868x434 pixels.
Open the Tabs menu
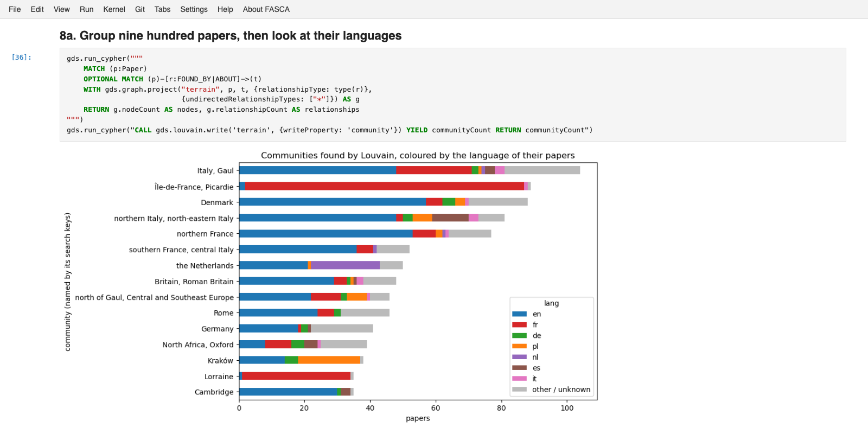pos(162,9)
